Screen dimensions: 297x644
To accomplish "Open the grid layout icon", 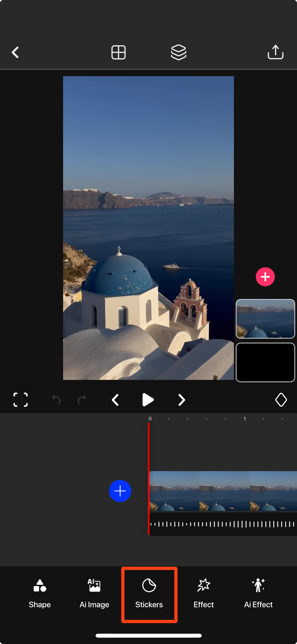I will [118, 52].
